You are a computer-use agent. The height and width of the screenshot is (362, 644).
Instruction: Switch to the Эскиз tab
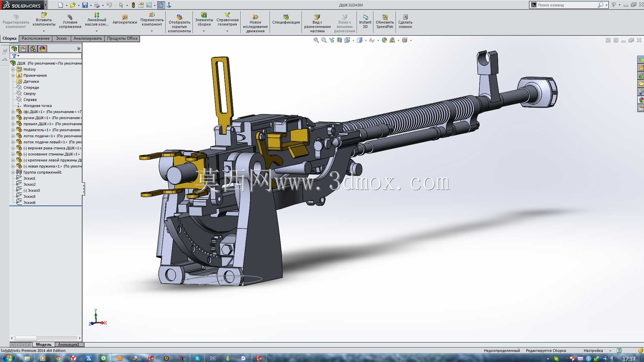pyautogui.click(x=61, y=38)
